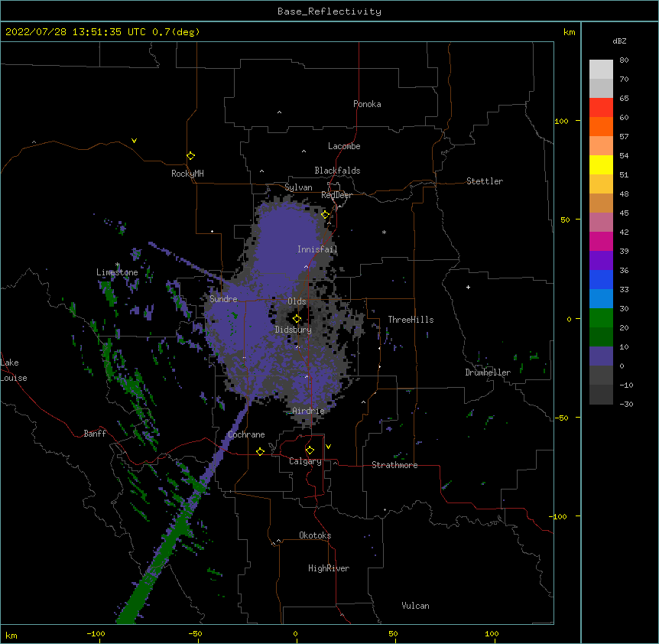Pick the bright yellow swatch in the dBZ legend

coord(601,164)
